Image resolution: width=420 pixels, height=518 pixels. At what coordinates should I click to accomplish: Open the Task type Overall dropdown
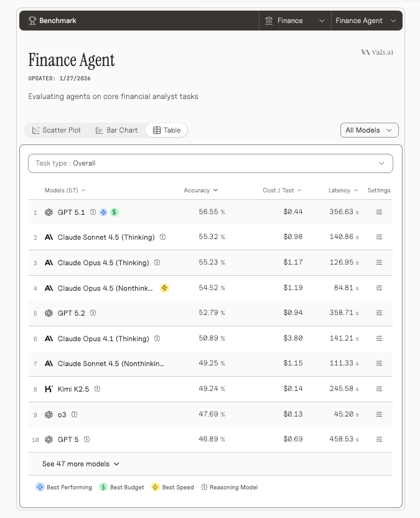(210, 162)
